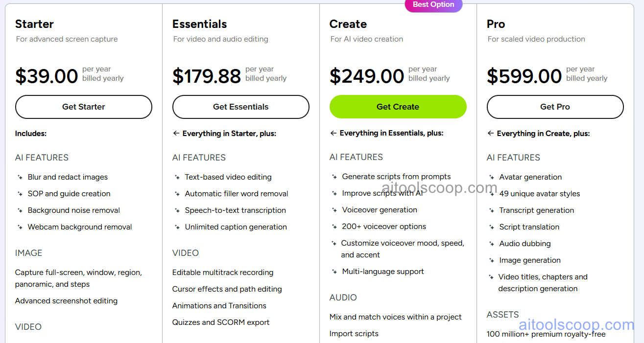Image resolution: width=644 pixels, height=343 pixels.
Task: Click the Get Pro button
Action: click(x=555, y=107)
